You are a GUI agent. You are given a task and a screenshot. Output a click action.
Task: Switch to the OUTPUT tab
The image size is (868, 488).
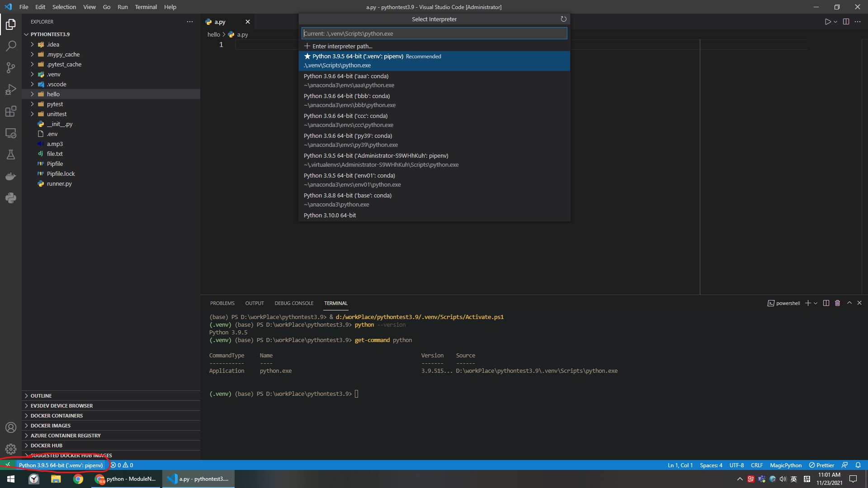(255, 303)
